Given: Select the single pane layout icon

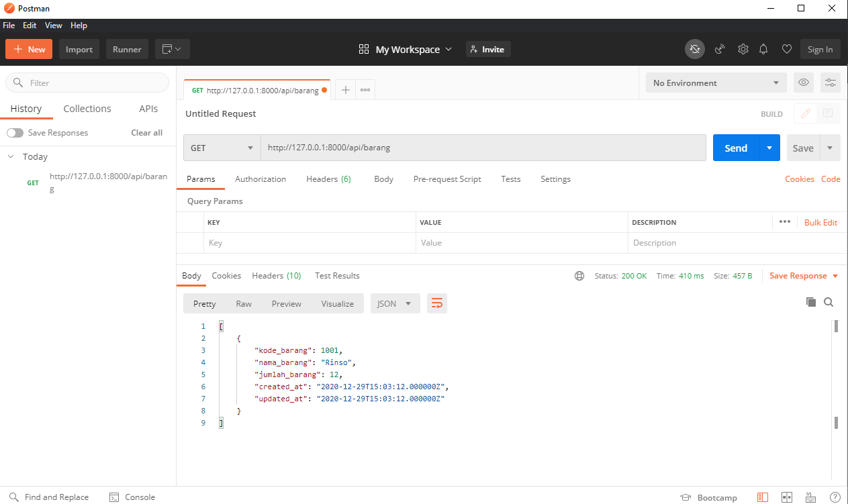Looking at the screenshot, I should pyautogui.click(x=762, y=497).
